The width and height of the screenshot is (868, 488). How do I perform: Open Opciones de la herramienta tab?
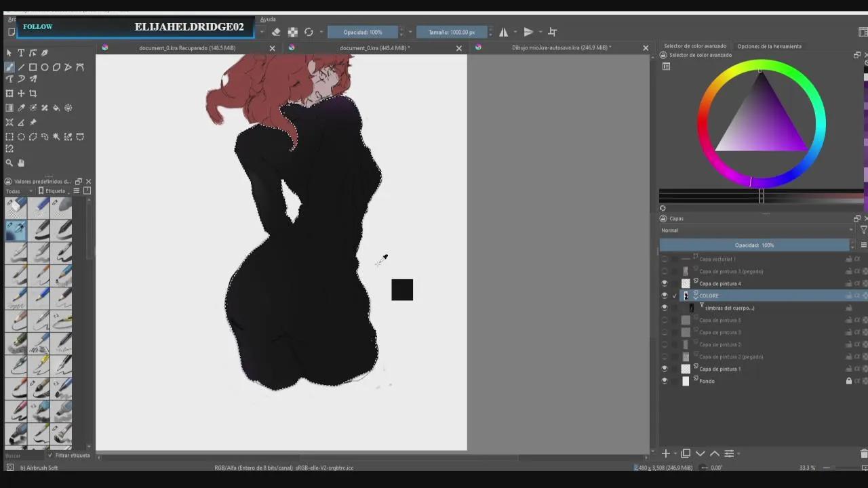pyautogui.click(x=769, y=46)
